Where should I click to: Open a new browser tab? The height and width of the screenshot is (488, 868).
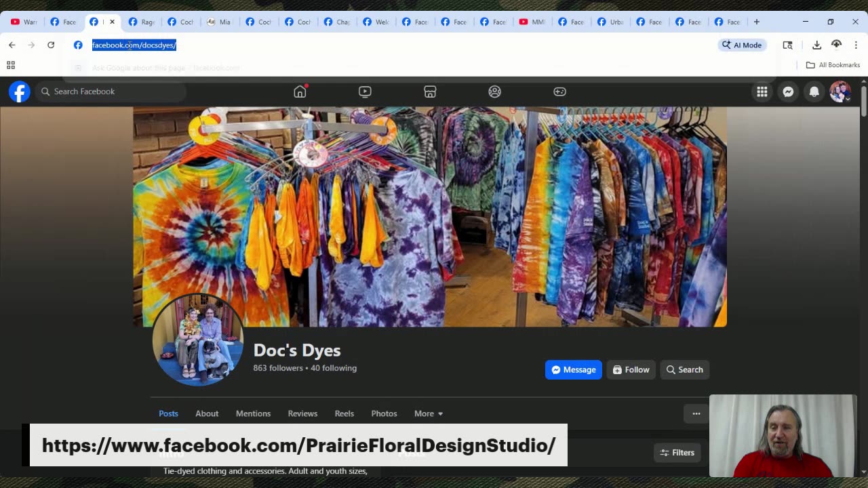coord(757,22)
